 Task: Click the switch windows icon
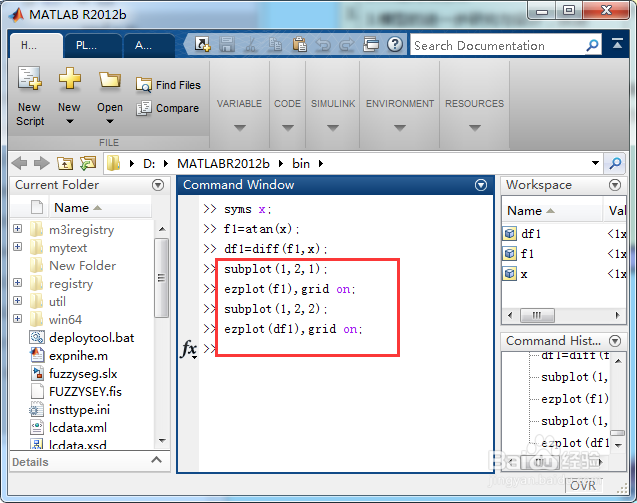tap(370, 44)
